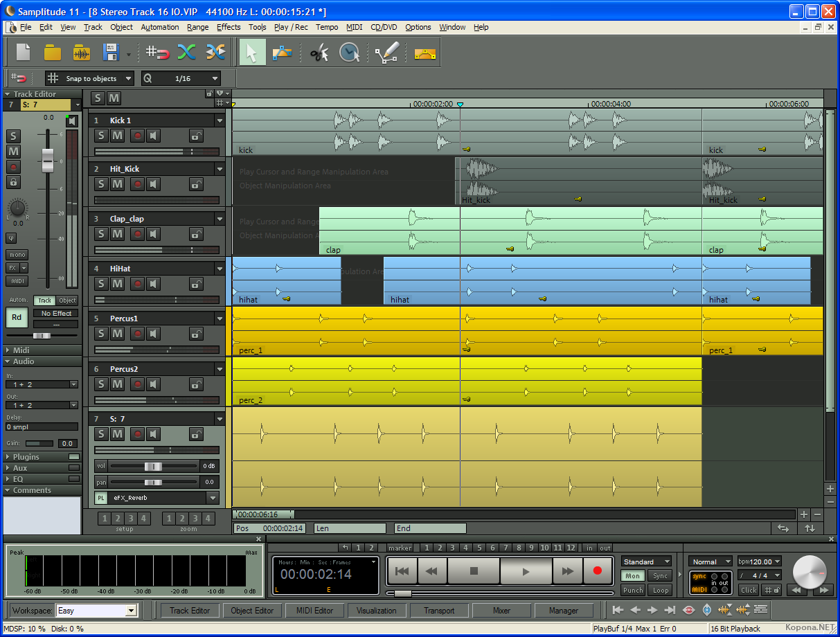The width and height of the screenshot is (840, 637).
Task: Click the Visualization button
Action: (377, 611)
